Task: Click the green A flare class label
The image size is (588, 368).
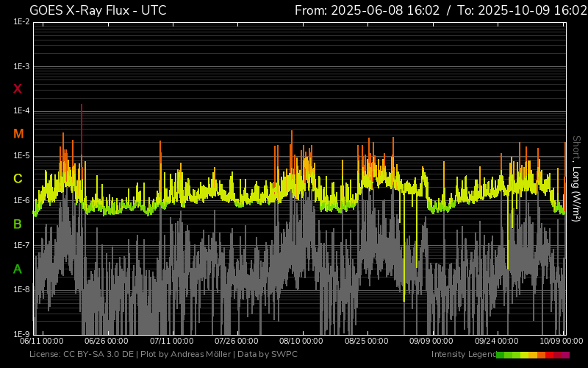Action: (x=18, y=269)
